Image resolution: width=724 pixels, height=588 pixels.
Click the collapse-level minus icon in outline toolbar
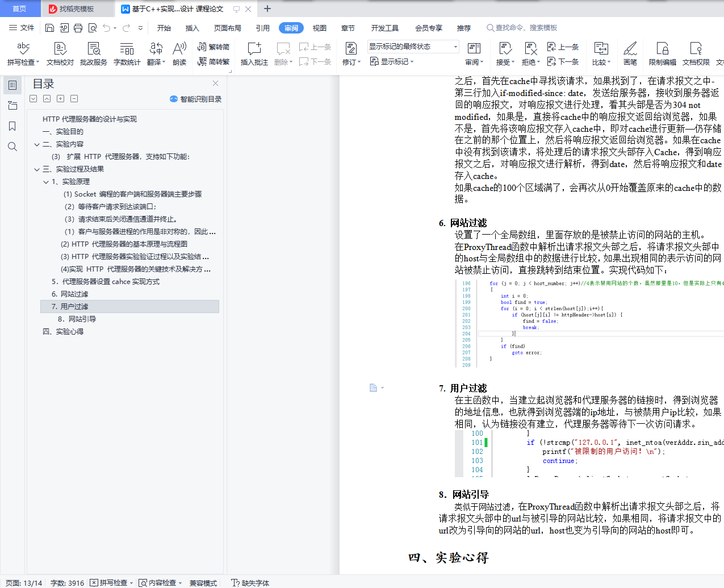[x=74, y=99]
